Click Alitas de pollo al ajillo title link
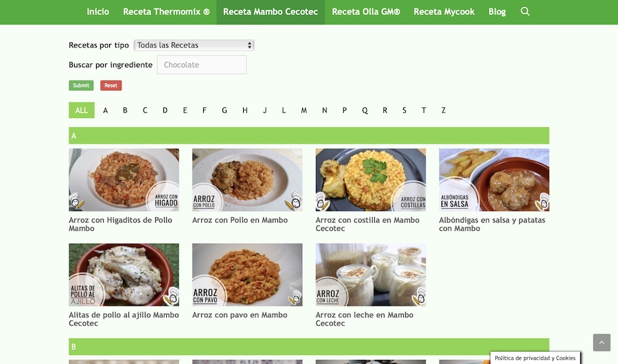Image resolution: width=618 pixels, height=364 pixels. point(124,319)
